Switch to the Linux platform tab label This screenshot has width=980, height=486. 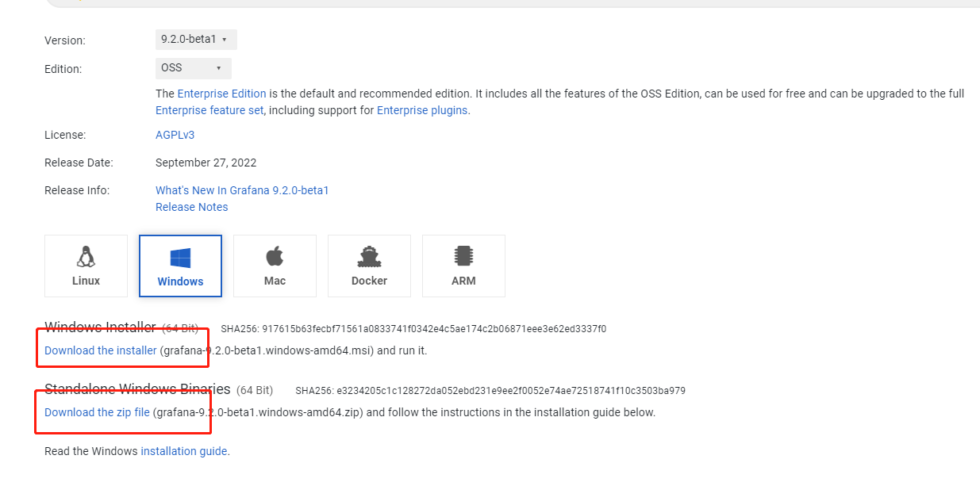(x=86, y=281)
